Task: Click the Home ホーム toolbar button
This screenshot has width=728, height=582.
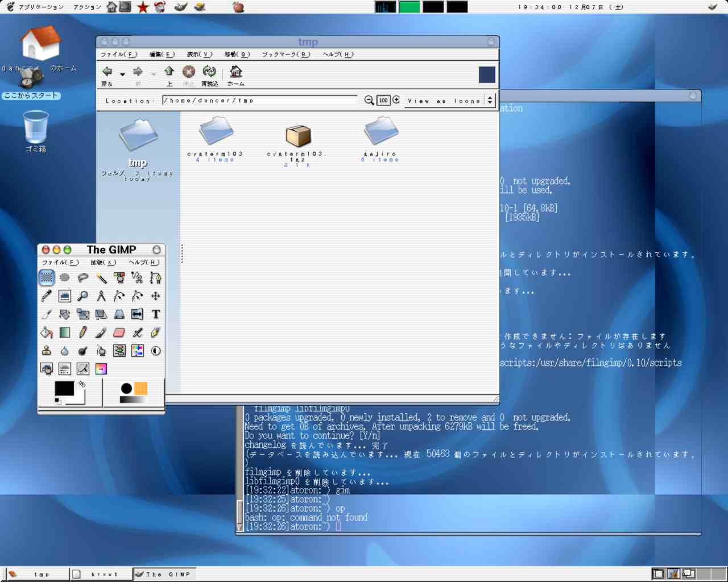Action: (235, 75)
